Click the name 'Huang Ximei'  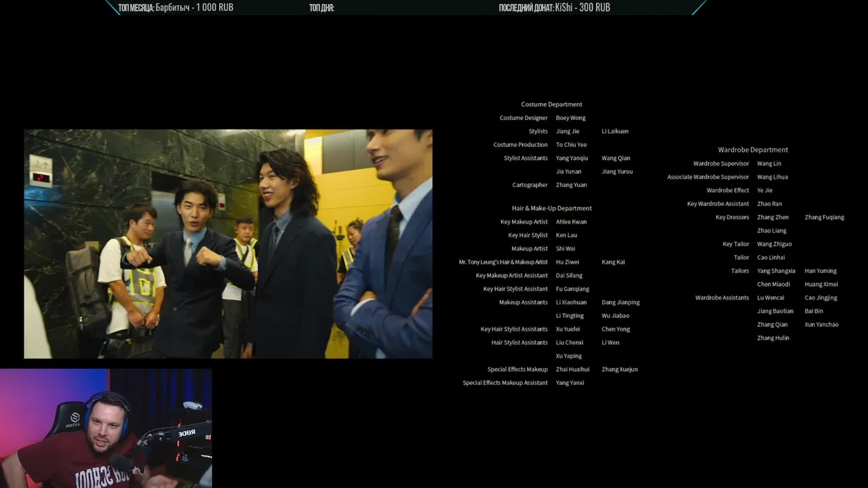[821, 285]
